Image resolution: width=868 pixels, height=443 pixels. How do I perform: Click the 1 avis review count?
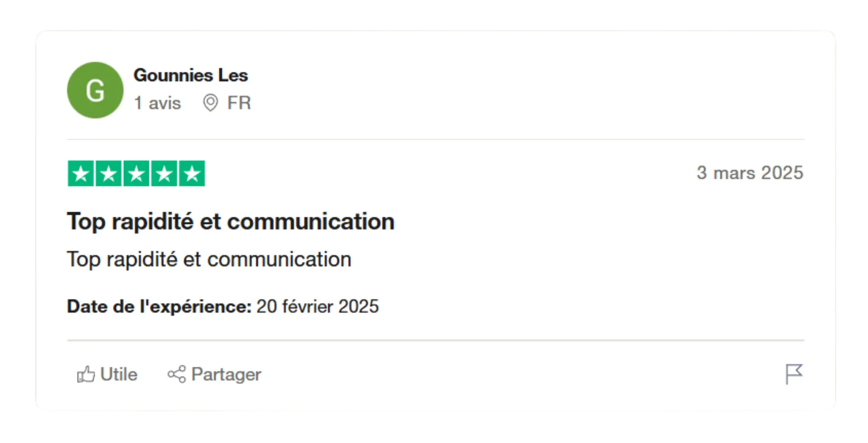(x=157, y=103)
